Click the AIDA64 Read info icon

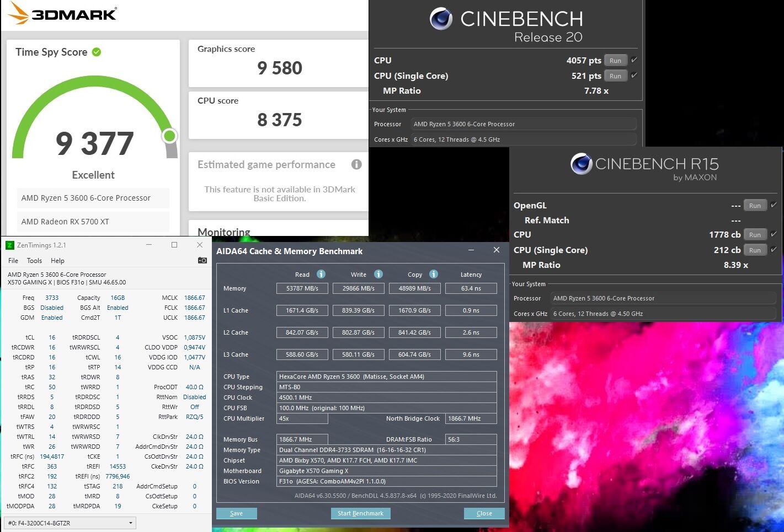click(321, 274)
